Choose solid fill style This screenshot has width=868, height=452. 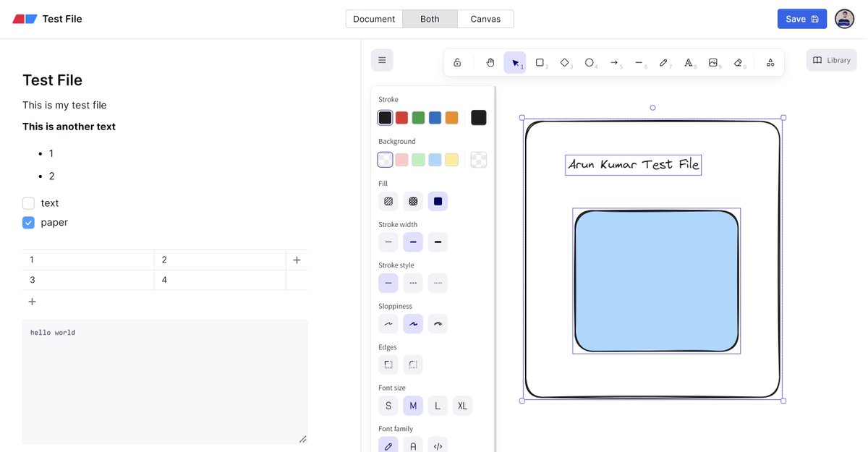point(438,201)
